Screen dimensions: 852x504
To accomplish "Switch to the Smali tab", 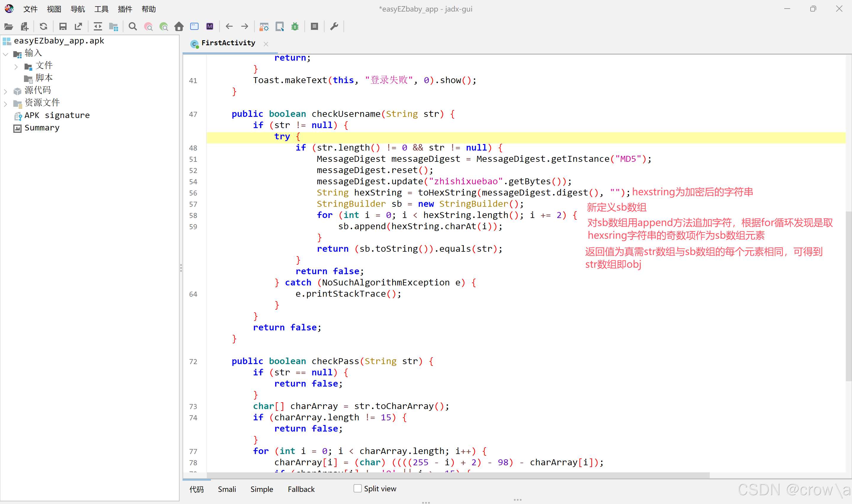I will [227, 489].
